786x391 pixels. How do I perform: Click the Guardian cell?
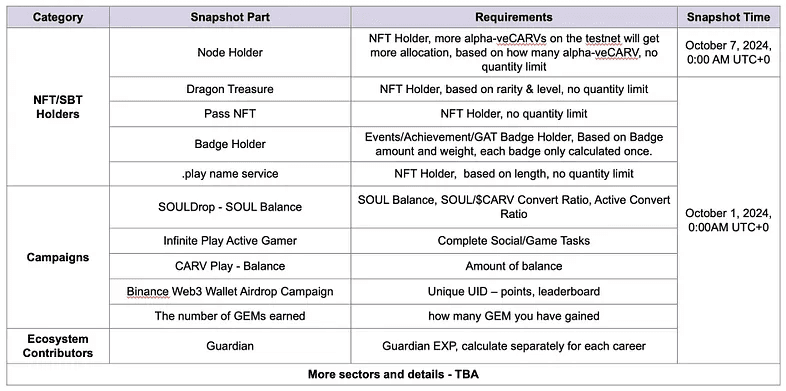230,346
